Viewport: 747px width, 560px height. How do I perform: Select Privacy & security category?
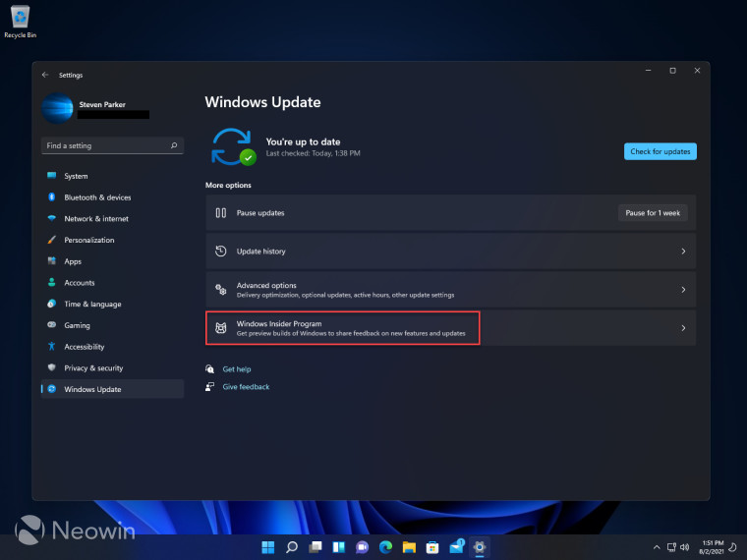coord(112,368)
